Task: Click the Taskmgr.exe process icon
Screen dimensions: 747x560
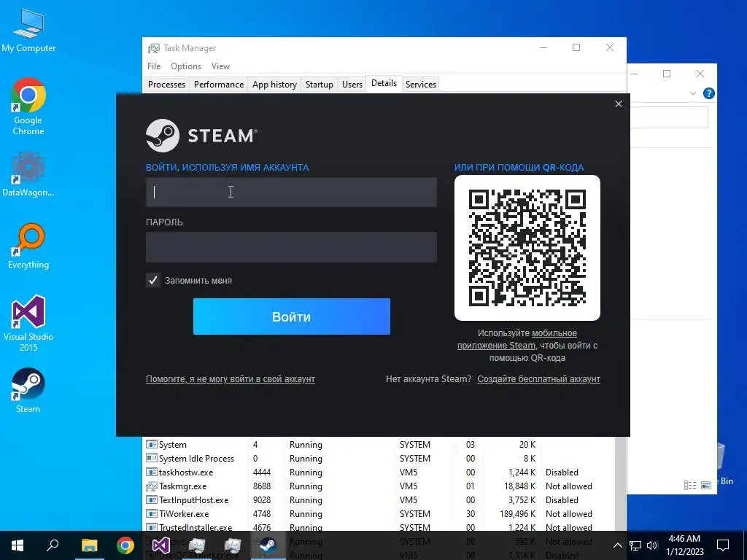Action: [x=152, y=486]
